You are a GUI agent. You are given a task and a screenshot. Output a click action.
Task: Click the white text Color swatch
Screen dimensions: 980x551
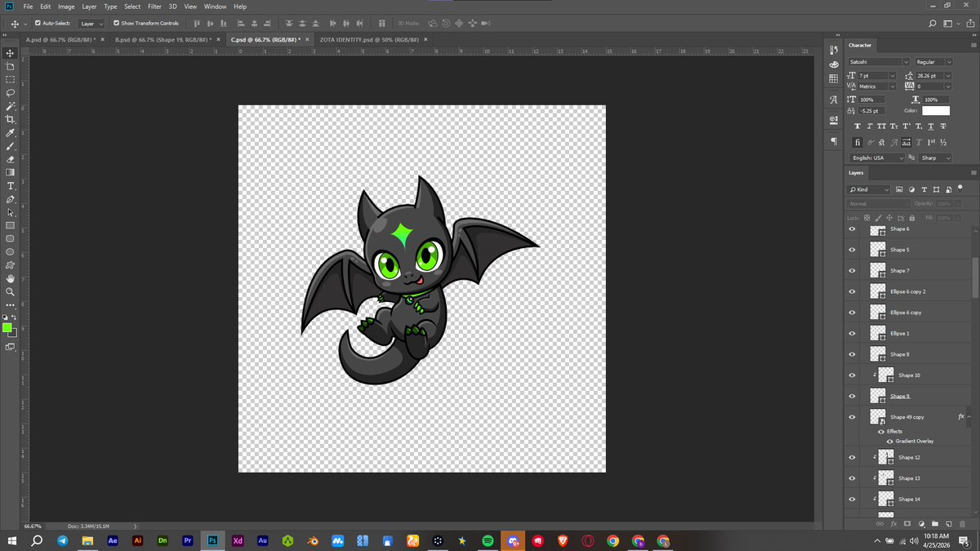[936, 110]
